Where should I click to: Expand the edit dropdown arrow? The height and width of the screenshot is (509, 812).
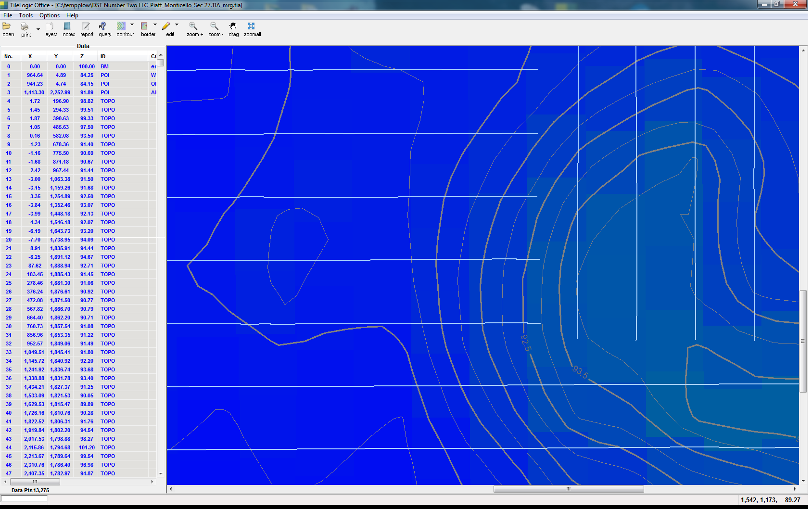177,25
